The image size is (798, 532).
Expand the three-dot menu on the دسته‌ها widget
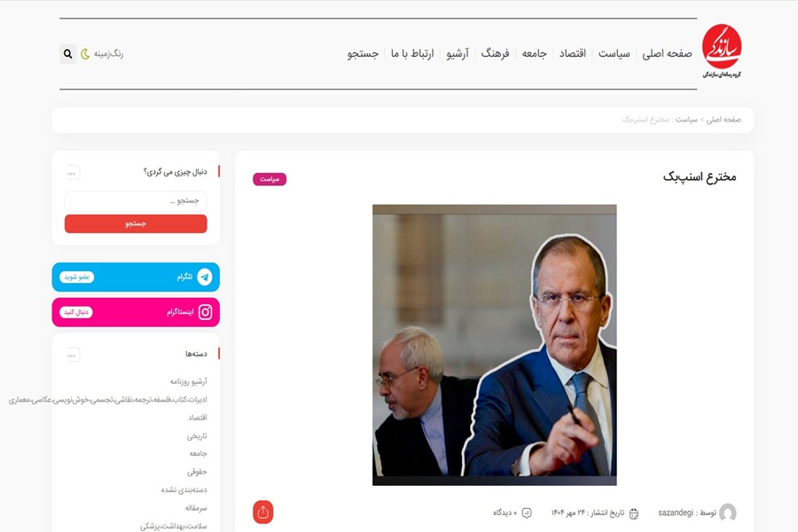(72, 355)
